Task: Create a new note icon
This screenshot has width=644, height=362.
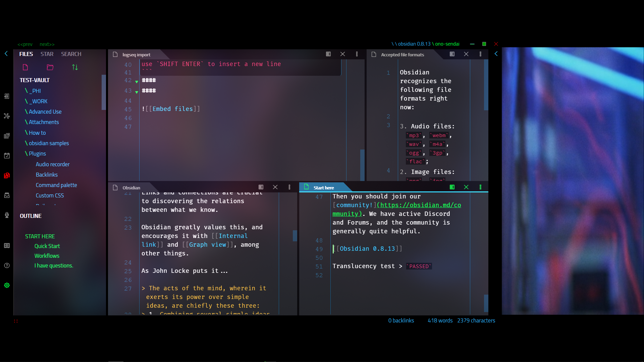Action: pos(25,67)
